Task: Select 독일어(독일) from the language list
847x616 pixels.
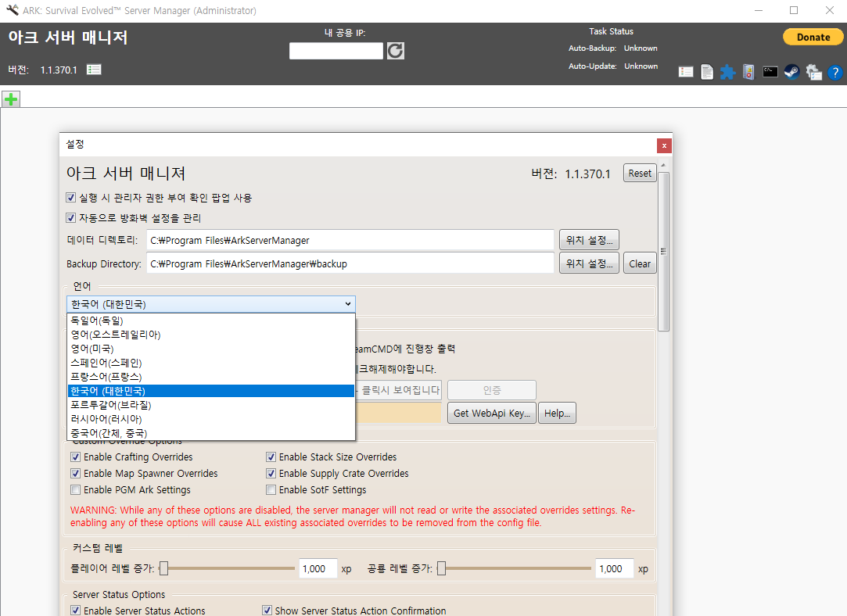Action: pyautogui.click(x=211, y=321)
